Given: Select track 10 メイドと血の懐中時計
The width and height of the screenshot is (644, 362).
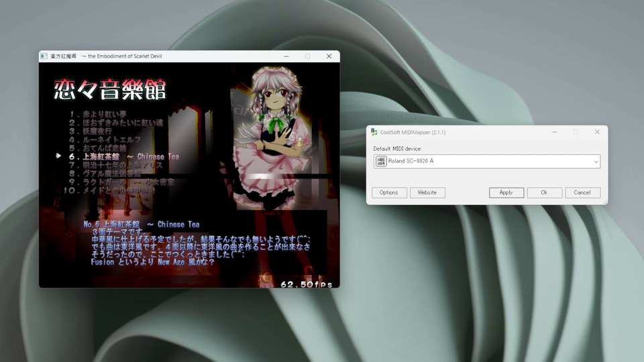Looking at the screenshot, I should (109, 190).
